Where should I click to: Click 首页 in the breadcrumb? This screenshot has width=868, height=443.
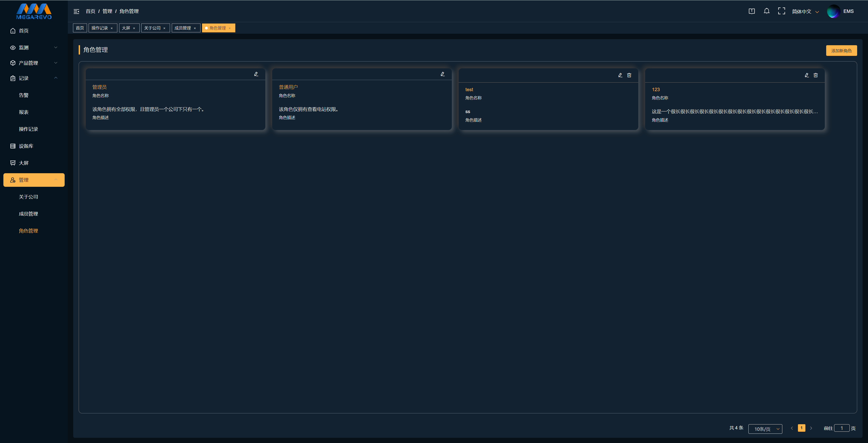91,12
